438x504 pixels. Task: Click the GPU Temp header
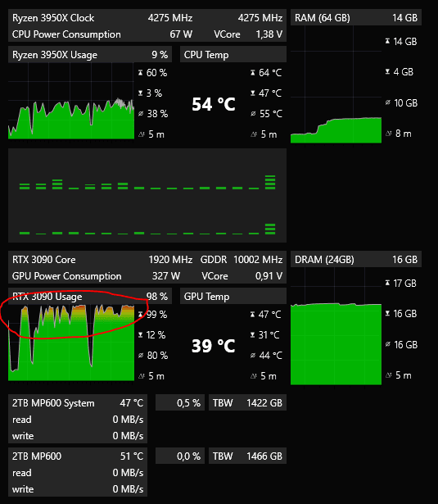click(x=233, y=297)
